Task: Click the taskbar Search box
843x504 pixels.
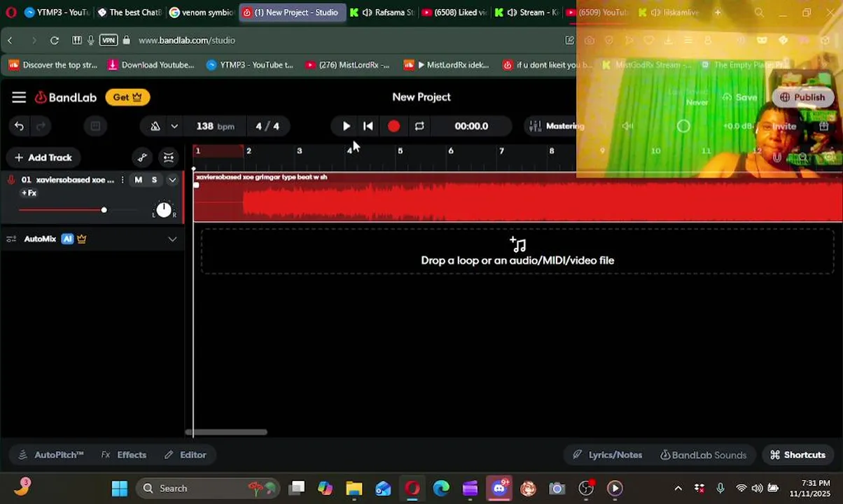Action: pos(208,489)
